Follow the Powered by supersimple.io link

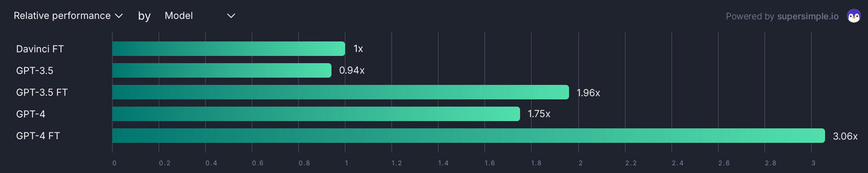tap(782, 16)
